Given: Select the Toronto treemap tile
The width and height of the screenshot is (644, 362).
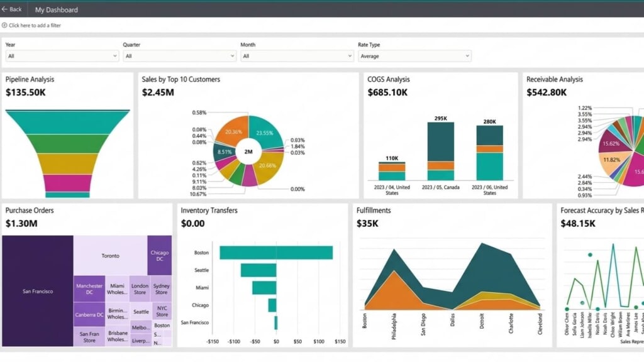Looking at the screenshot, I should [111, 255].
